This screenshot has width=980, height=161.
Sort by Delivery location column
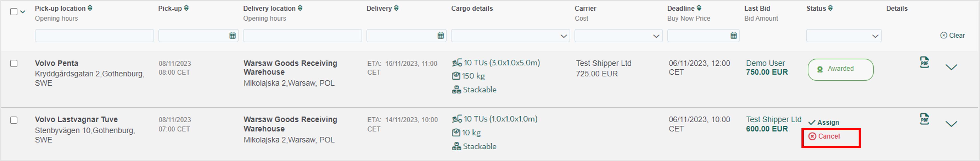tap(300, 8)
